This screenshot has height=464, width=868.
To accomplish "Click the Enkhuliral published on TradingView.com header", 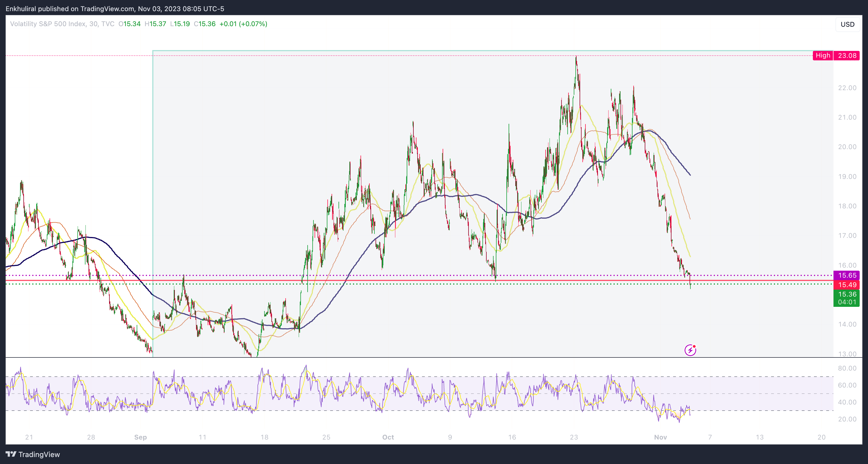I will point(115,9).
